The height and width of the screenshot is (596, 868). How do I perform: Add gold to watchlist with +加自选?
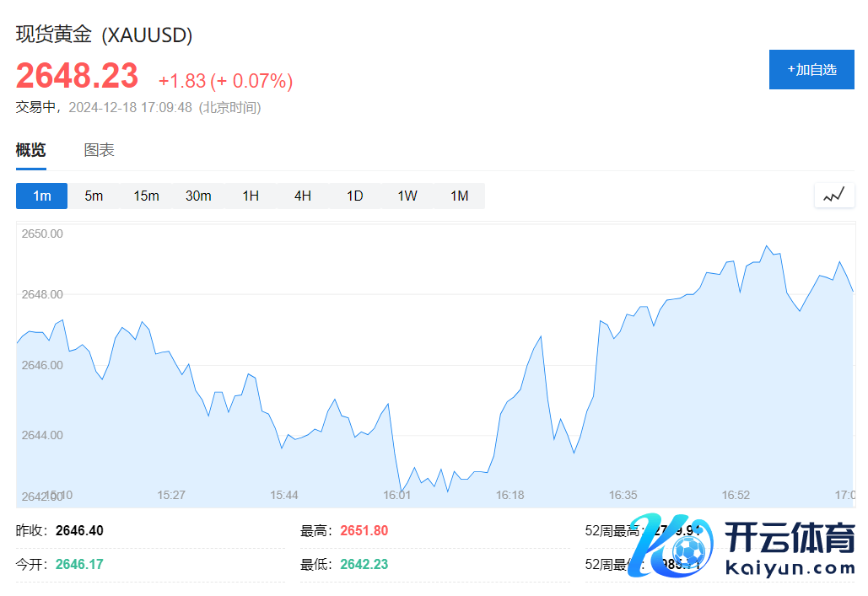811,70
